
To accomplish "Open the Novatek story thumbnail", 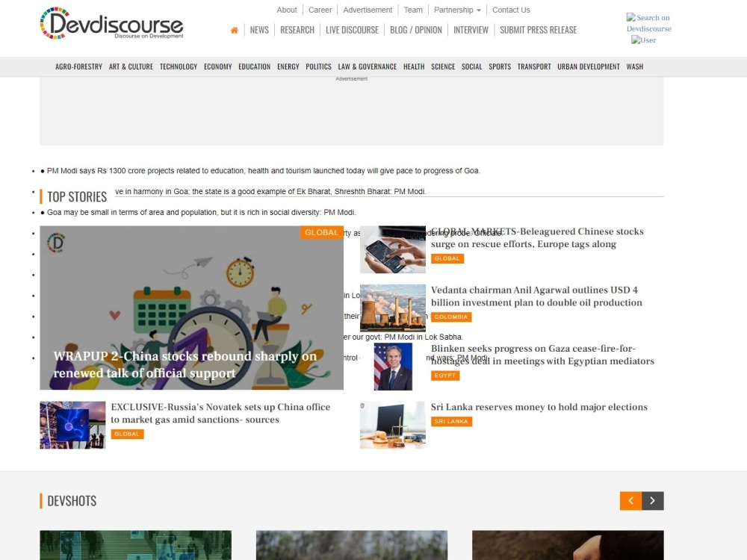I will point(72,426).
